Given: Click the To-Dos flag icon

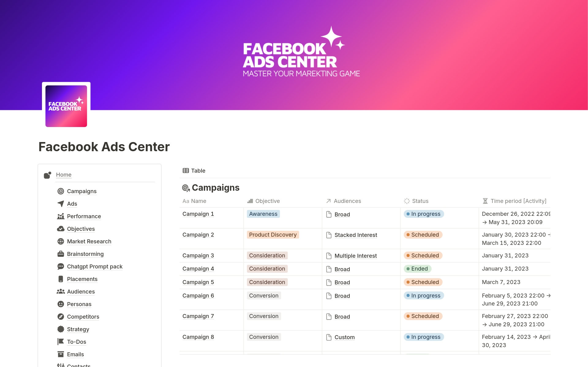Looking at the screenshot, I should coord(61,342).
